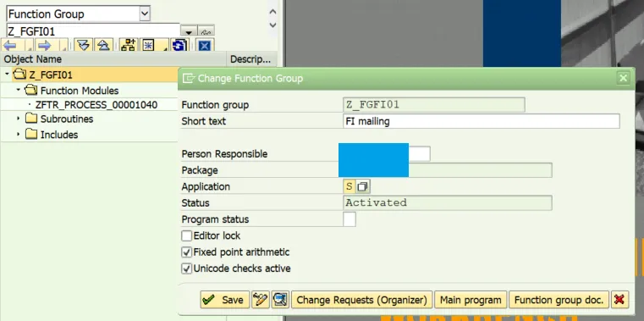644x321 pixels.
Task: Click the where-used magnifier icon in dialog
Action: (x=280, y=300)
